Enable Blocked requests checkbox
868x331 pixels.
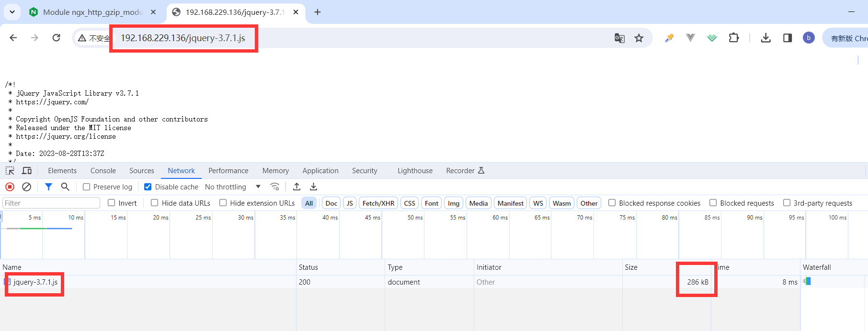coord(713,203)
